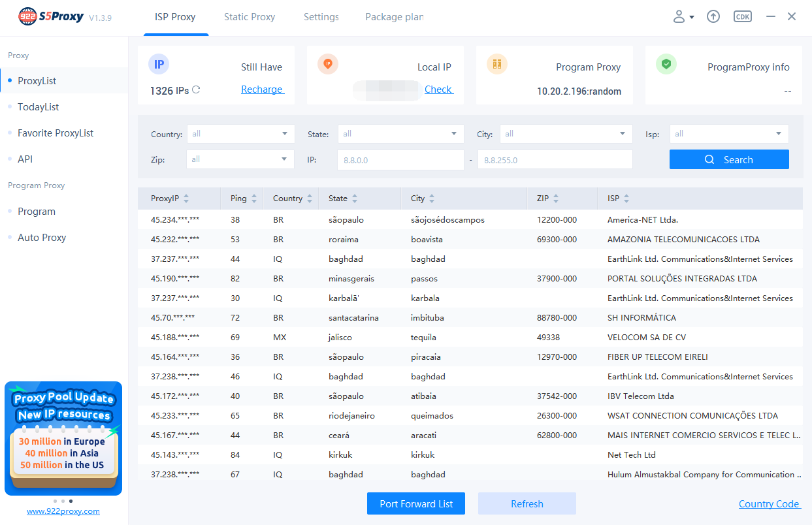Click the upgrade circle-arrow icon
The height and width of the screenshot is (525, 812).
click(x=713, y=16)
